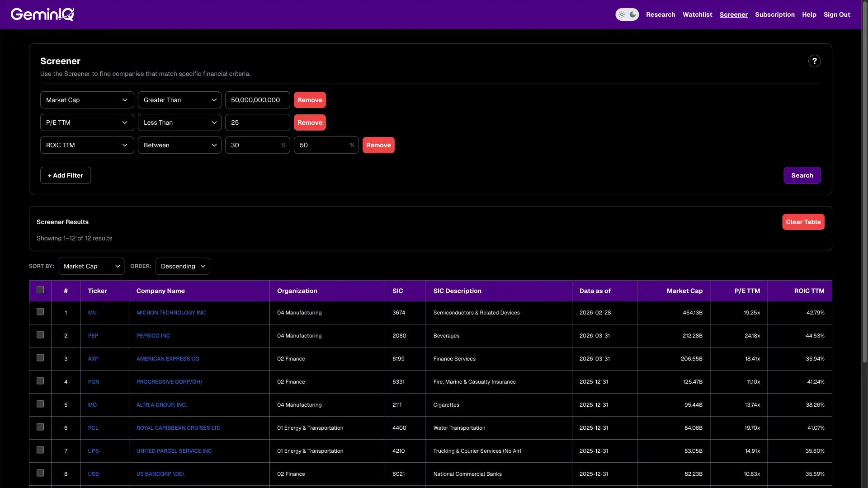868x488 pixels.
Task: Select all rows with header checkbox
Action: tap(40, 290)
